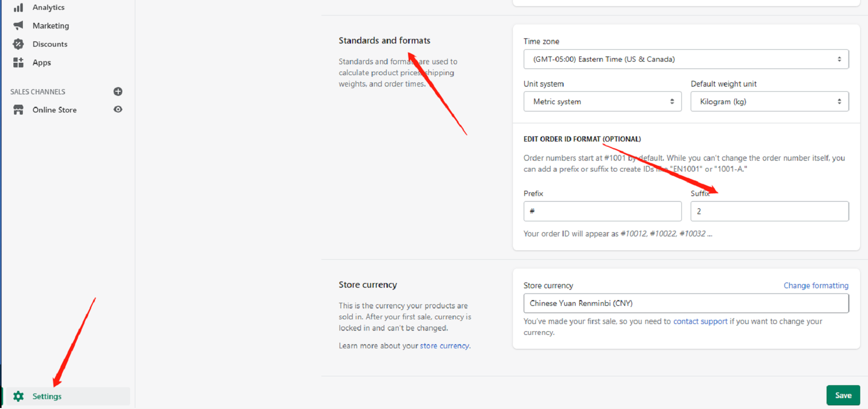Viewport: 868px width, 409px height.
Task: Click the Marketing megaphone icon
Action: [19, 25]
